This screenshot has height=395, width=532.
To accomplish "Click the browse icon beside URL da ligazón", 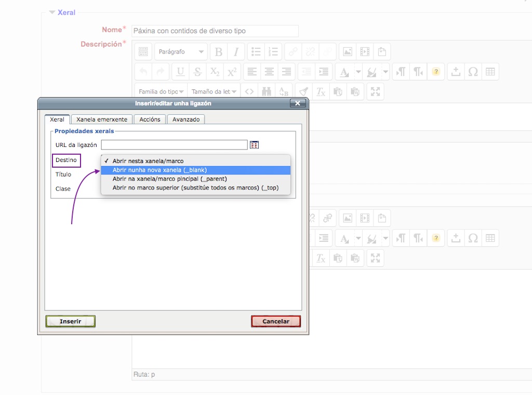I will [x=254, y=145].
